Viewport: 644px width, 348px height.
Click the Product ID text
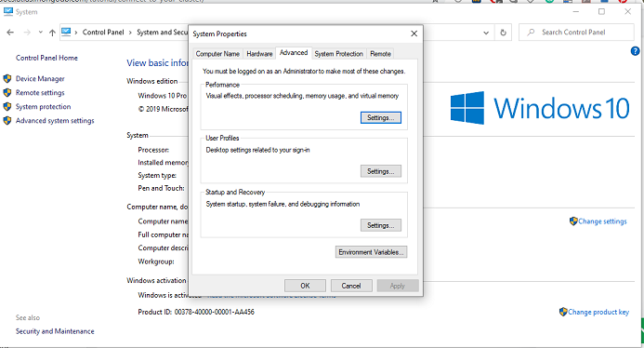196,312
